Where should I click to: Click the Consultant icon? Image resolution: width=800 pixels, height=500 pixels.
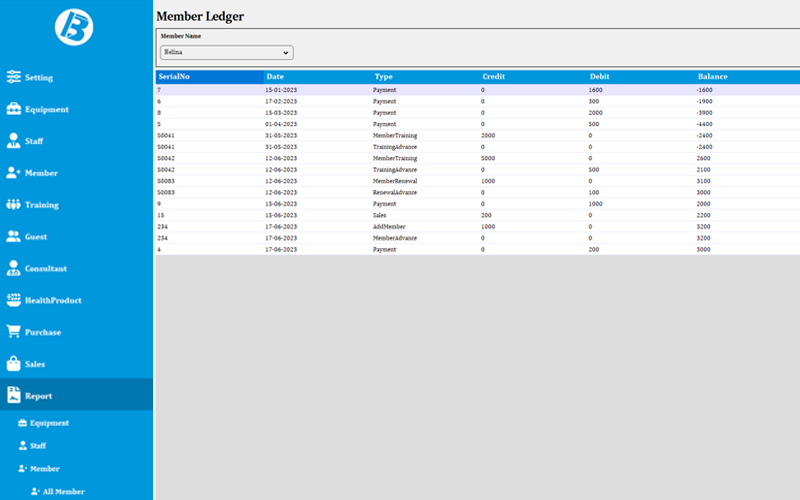(x=14, y=268)
